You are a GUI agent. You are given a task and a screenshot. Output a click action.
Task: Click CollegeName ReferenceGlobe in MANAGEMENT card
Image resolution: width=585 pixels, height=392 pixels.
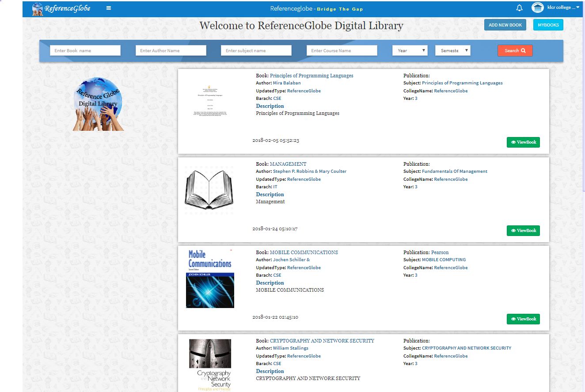451,179
